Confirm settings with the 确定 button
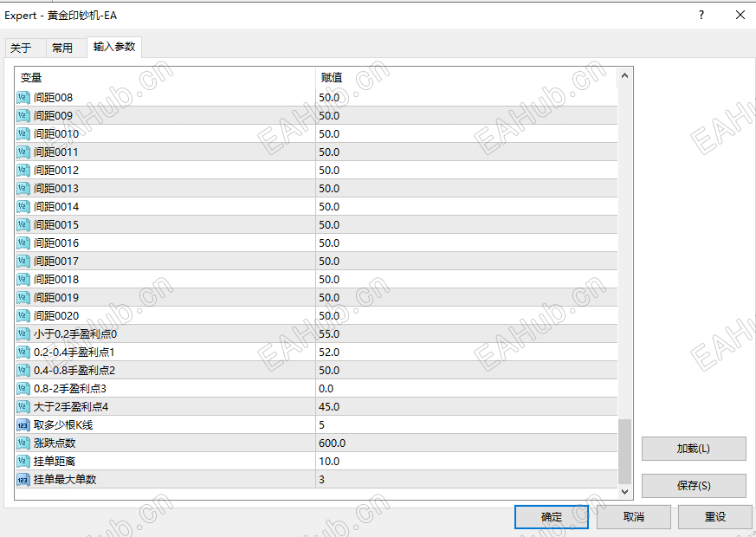This screenshot has height=537, width=756. [x=551, y=516]
